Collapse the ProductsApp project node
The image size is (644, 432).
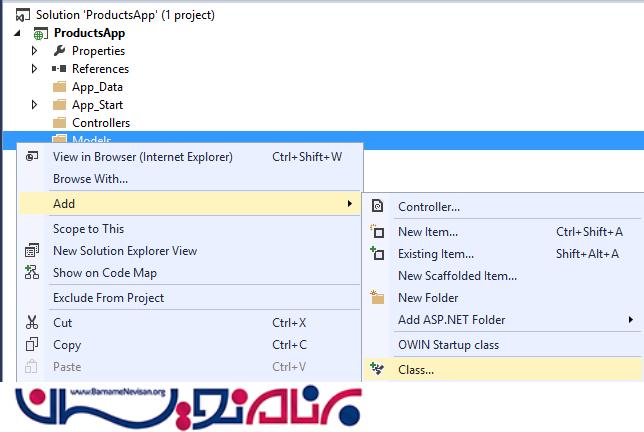tap(17, 33)
